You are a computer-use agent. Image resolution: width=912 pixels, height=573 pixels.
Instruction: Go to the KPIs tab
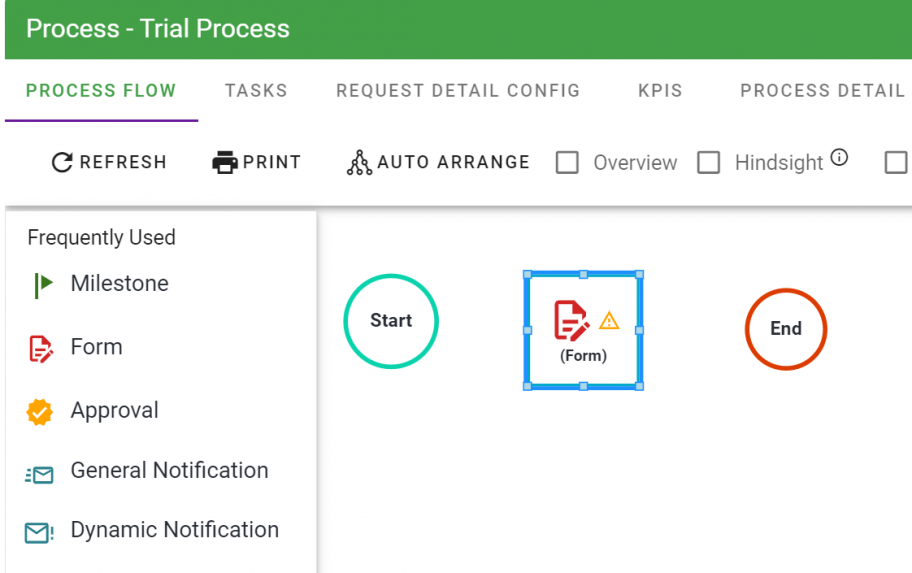tap(660, 90)
